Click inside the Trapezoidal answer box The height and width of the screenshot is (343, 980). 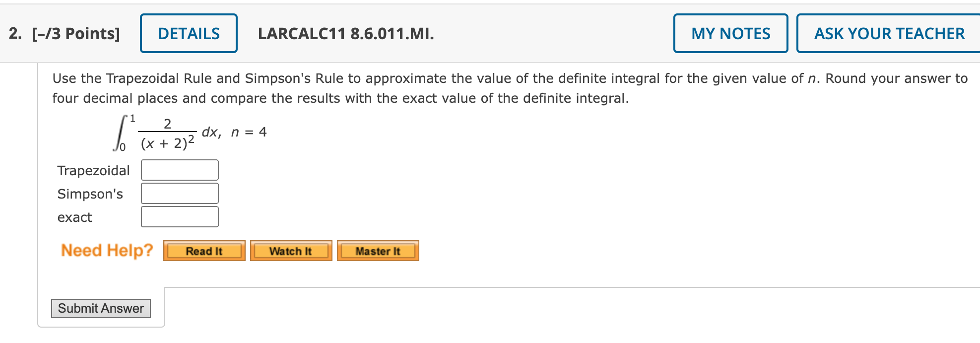180,170
